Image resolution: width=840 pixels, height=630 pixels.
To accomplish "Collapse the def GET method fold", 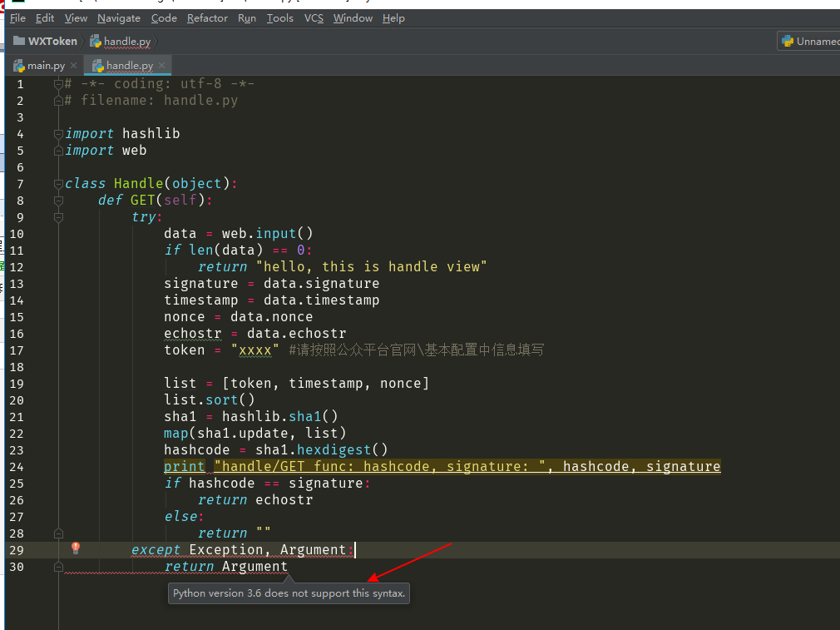I will coord(58,201).
